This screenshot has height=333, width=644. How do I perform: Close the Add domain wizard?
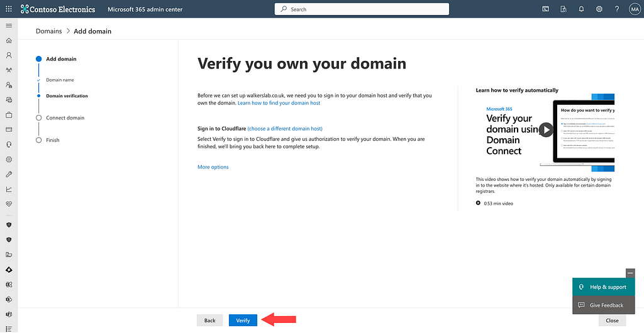pos(612,320)
